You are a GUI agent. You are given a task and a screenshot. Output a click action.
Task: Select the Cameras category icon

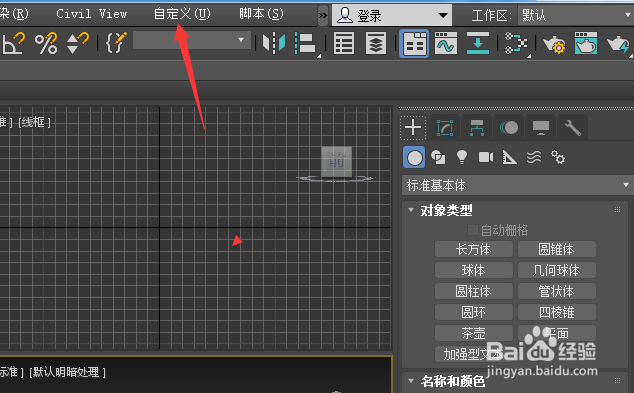(x=486, y=157)
